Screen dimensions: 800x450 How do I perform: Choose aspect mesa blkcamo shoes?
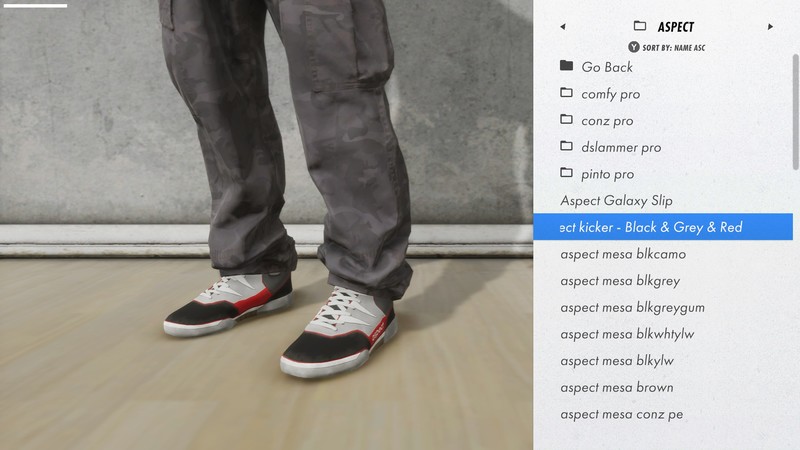pos(623,254)
